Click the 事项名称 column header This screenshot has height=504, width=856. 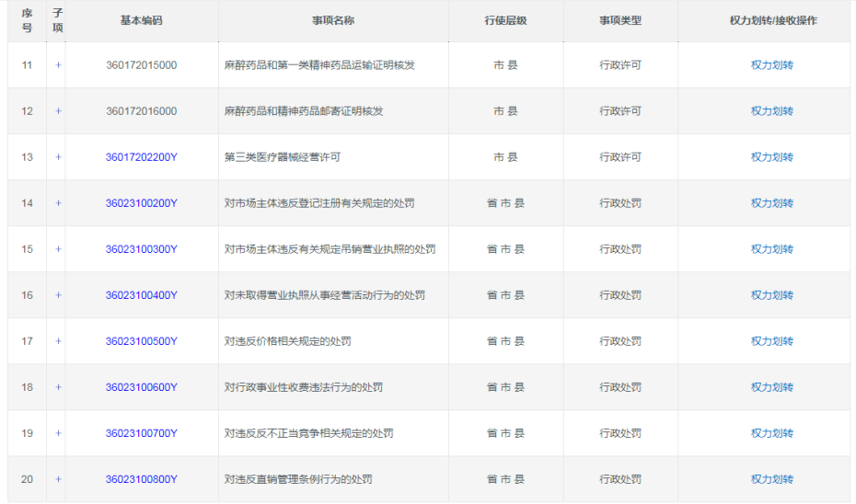pos(333,20)
